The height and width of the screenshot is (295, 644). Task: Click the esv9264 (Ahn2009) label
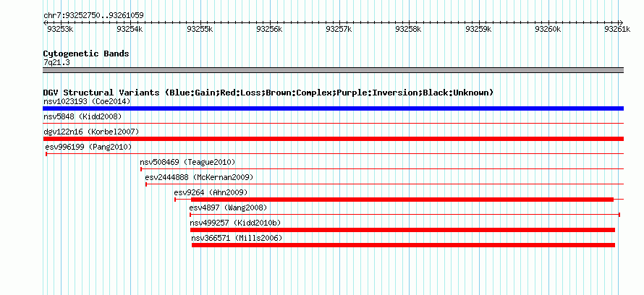tap(211, 192)
